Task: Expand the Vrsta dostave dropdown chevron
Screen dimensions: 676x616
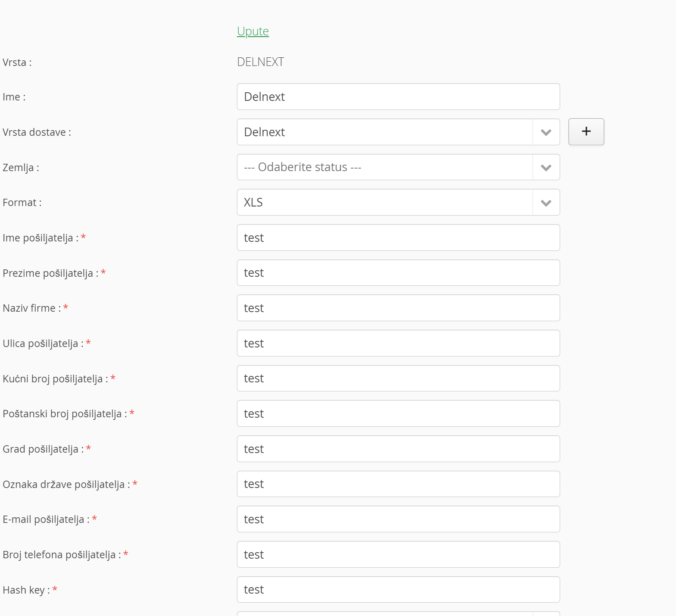Action: (x=546, y=132)
